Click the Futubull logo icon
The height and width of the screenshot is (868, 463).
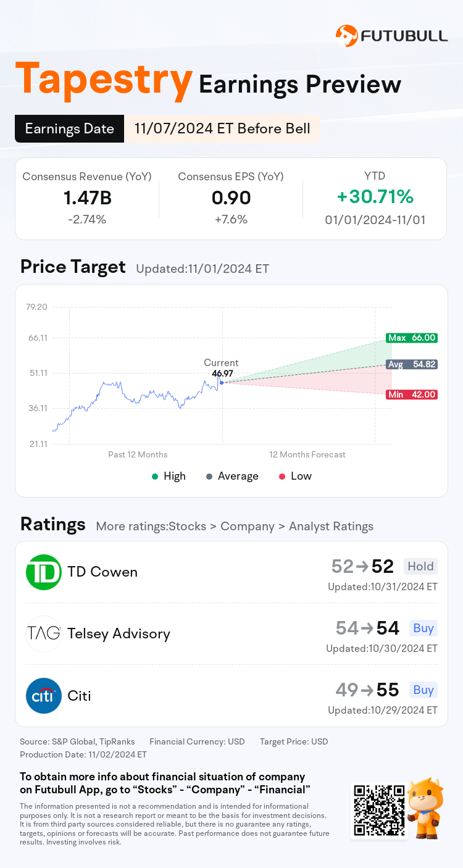pos(347,36)
